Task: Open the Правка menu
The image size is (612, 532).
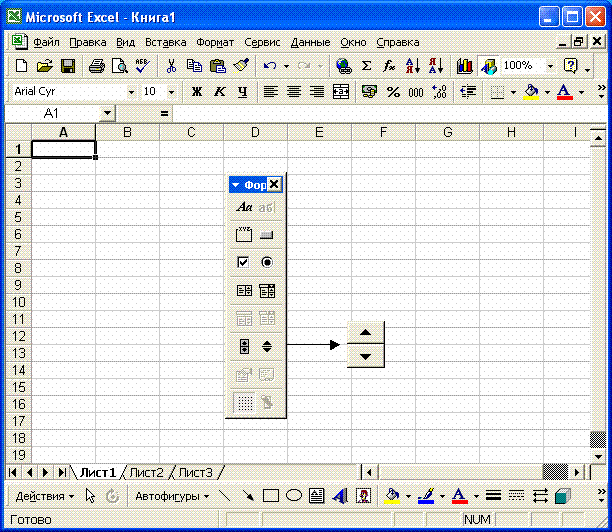Action: click(x=88, y=42)
